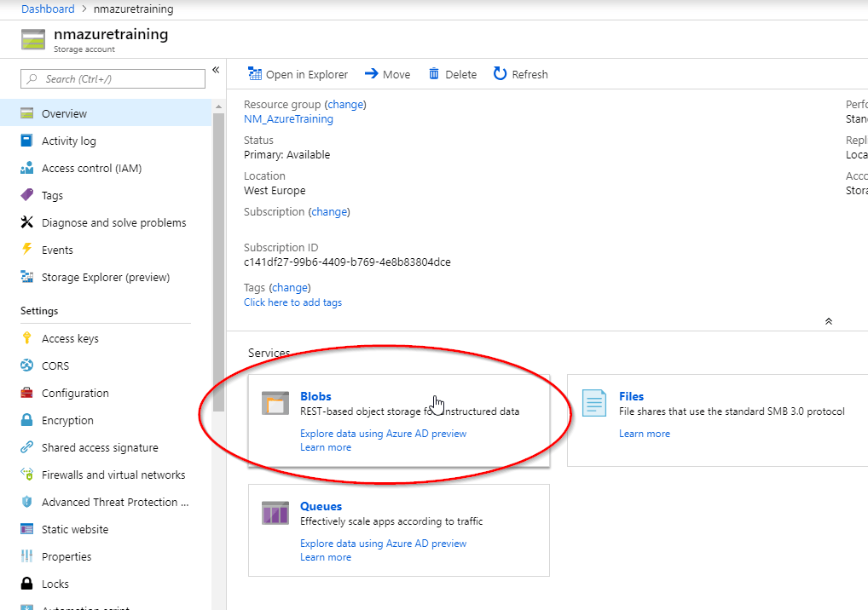Go to Static website settings

75,529
